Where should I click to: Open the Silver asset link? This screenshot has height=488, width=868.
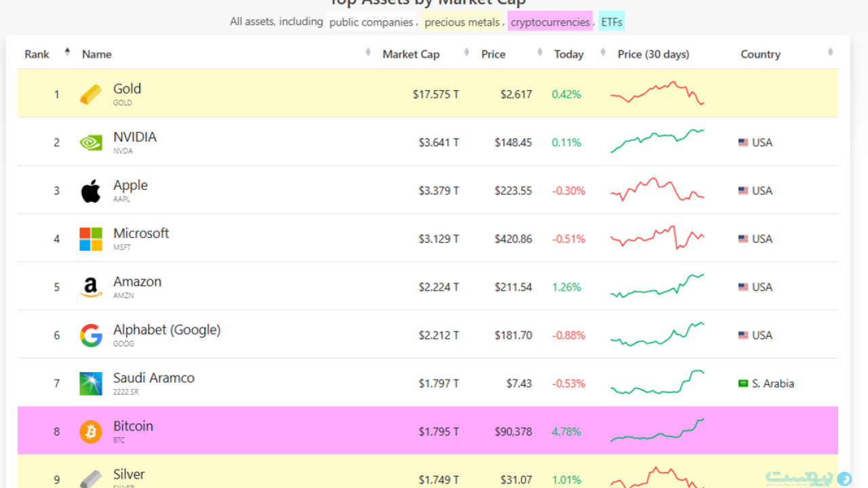click(x=129, y=474)
